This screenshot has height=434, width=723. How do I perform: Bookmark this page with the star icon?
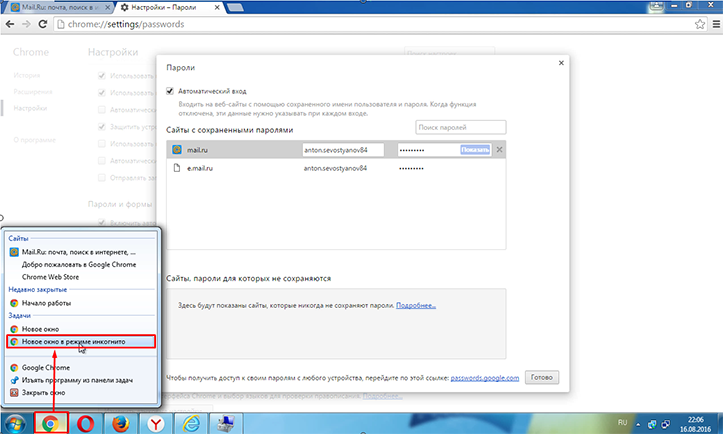pyautogui.click(x=699, y=24)
